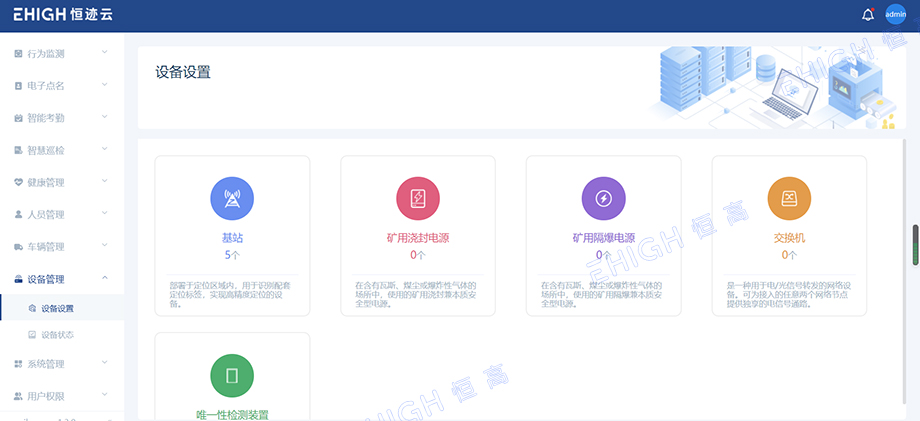
Task: Click the orange 交换机 icon
Action: pos(789,199)
